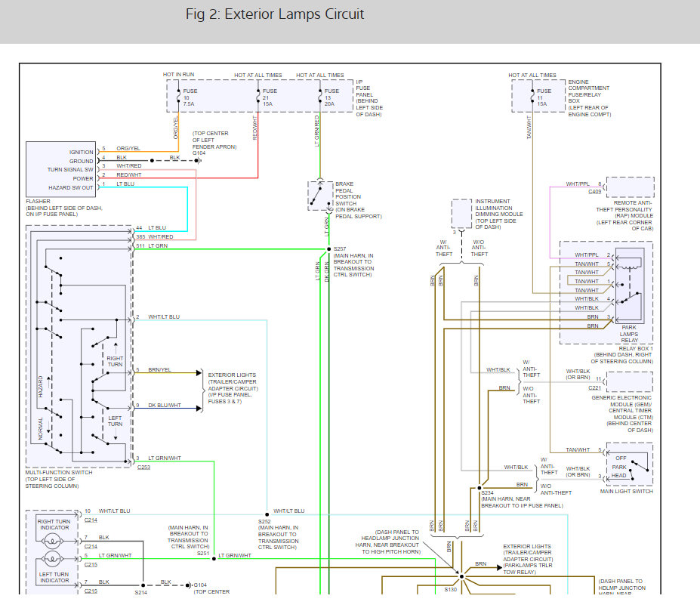Click the 'HEAD' position in main light switch

point(618,475)
